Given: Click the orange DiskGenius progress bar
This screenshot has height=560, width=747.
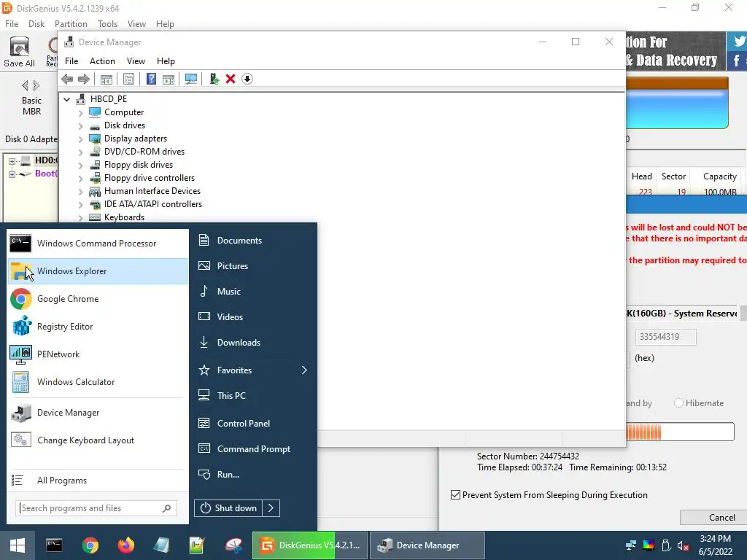Looking at the screenshot, I should [x=681, y=432].
